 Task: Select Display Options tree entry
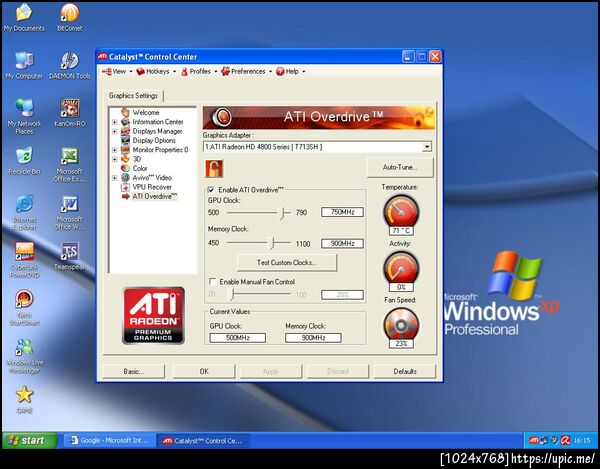[x=154, y=140]
